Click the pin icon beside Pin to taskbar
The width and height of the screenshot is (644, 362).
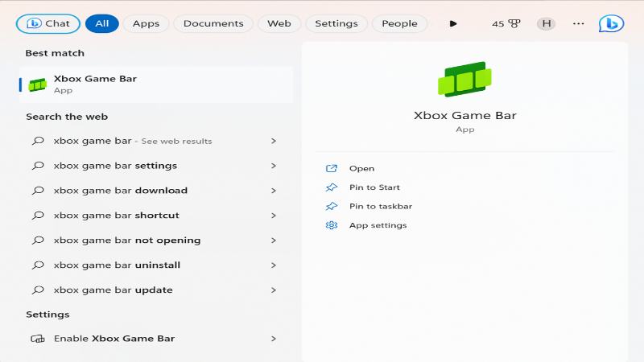tap(332, 206)
